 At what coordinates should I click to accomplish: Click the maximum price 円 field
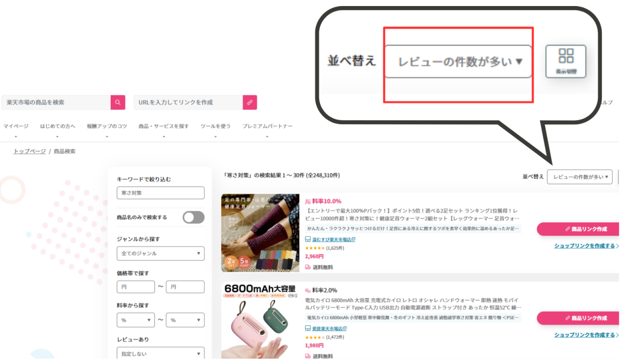point(185,287)
